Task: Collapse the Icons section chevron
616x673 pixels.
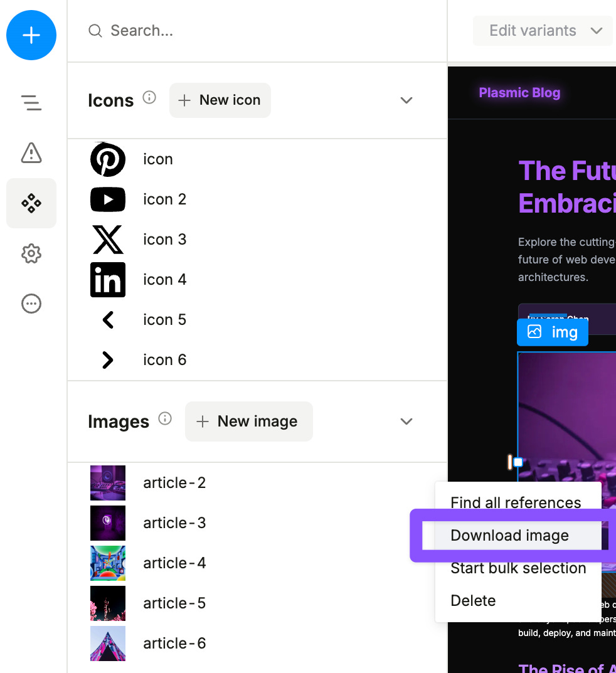Action: point(406,100)
